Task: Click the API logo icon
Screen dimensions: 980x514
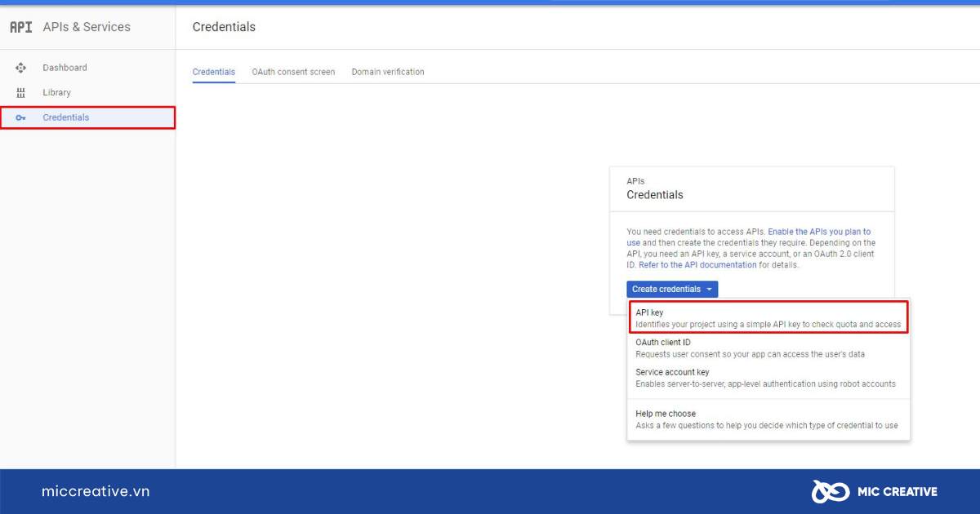Action: click(x=21, y=27)
